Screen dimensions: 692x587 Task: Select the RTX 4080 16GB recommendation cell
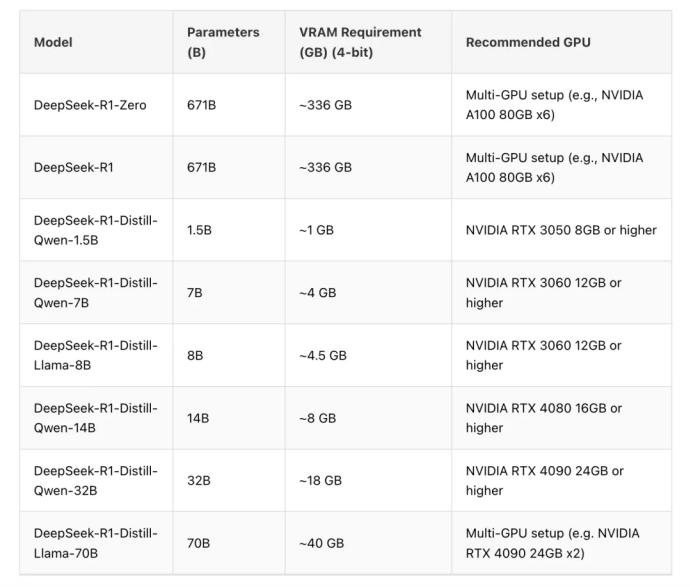[561, 418]
